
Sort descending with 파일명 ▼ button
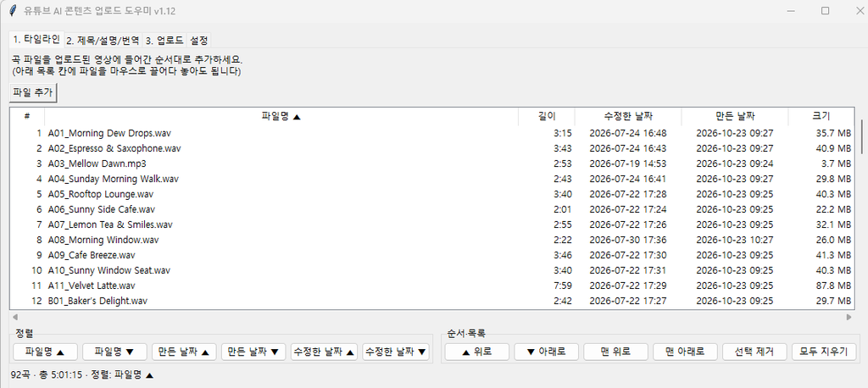point(114,352)
